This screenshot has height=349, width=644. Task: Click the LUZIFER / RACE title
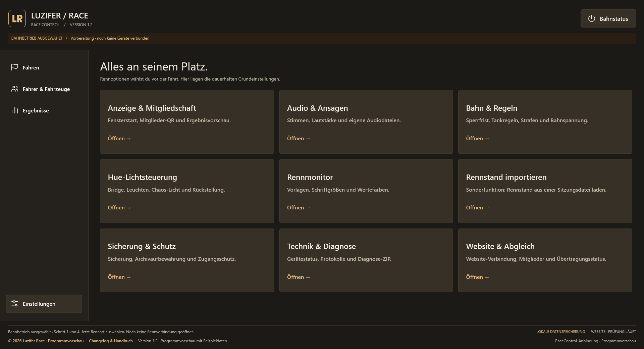(x=59, y=16)
